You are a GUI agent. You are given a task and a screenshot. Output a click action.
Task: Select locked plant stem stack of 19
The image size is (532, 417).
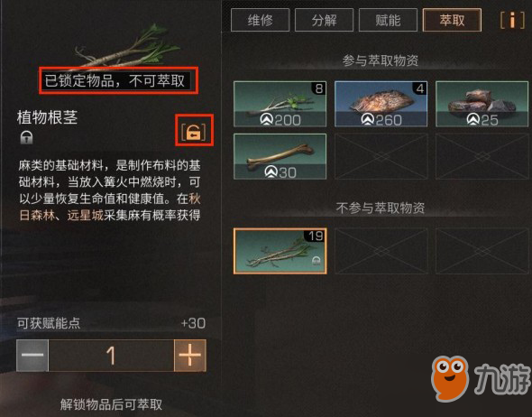280,251
